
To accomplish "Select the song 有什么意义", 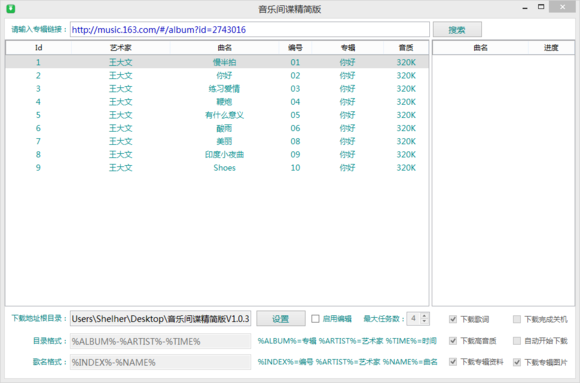I will (224, 115).
